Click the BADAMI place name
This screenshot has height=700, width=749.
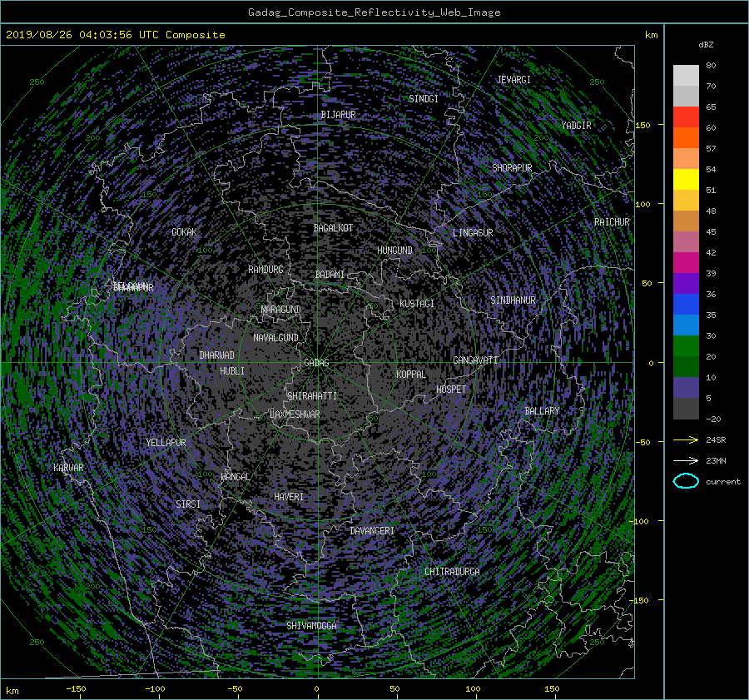330,275
